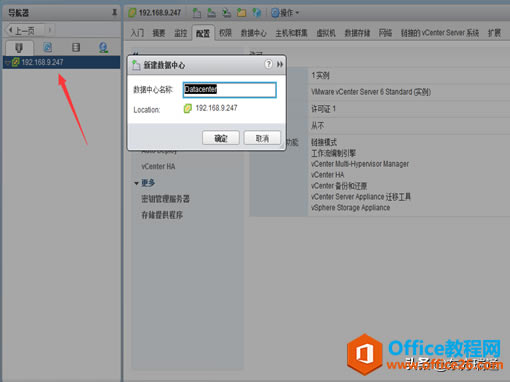Click 'vCenter HA' in the features list

click(x=327, y=175)
